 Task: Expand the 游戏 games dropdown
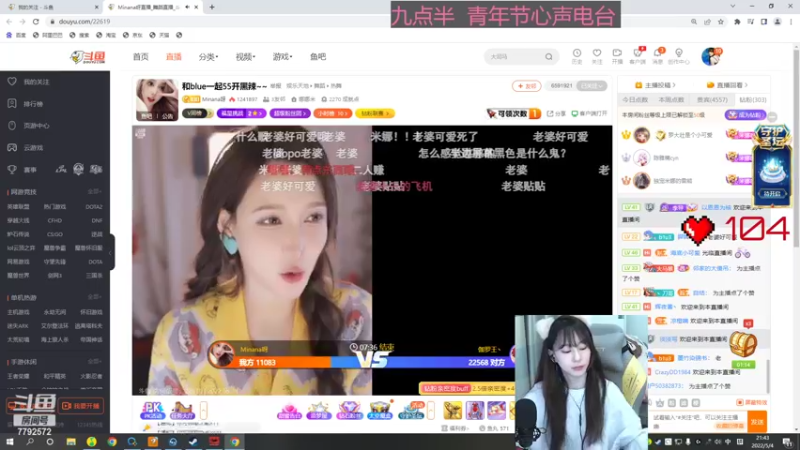pyautogui.click(x=282, y=57)
